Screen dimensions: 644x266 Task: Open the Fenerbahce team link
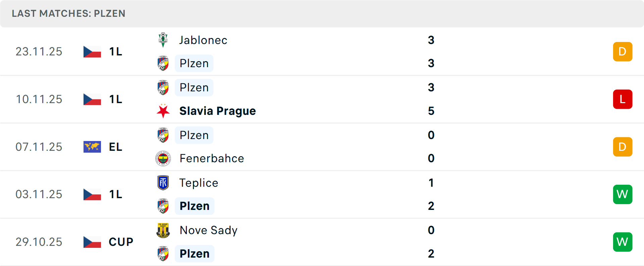212,158
